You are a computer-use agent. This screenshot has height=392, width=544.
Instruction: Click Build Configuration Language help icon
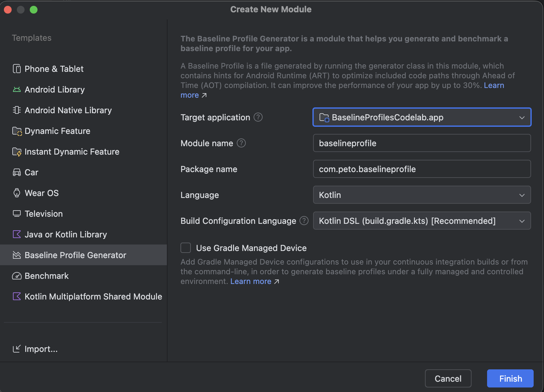pos(304,221)
